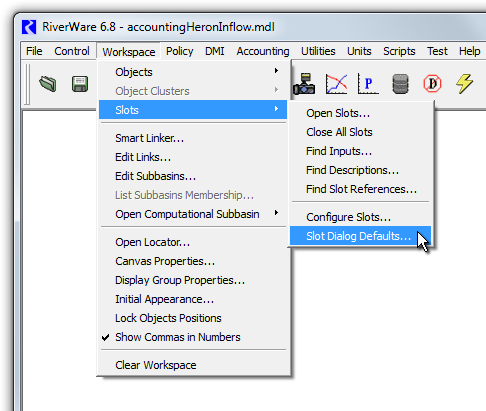This screenshot has width=486, height=411.
Task: Open the DMI menu
Action: coord(215,51)
